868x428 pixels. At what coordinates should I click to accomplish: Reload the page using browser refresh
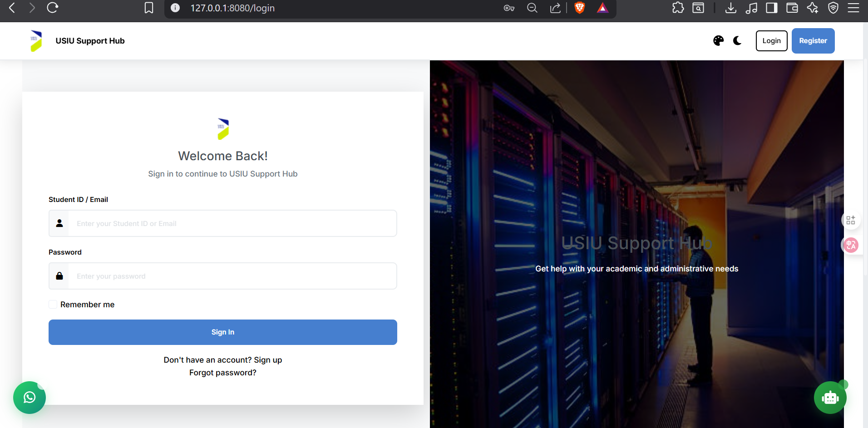pos(53,8)
